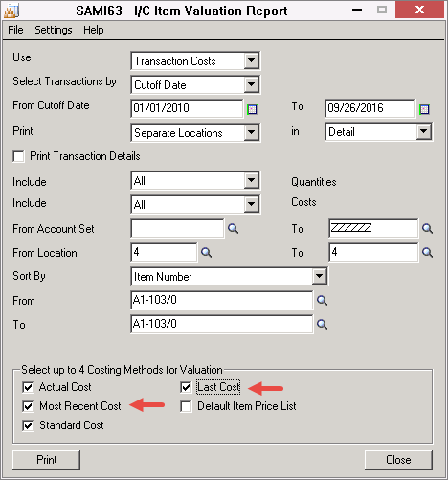Enable Print Transaction Details checkbox
This screenshot has height=480, width=448.
[x=18, y=156]
